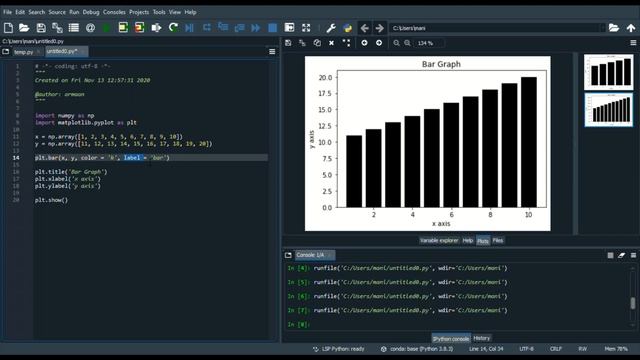Screen dimensions: 640x360
Task: Toggle fullscreen mode
Action: pos(306,28)
